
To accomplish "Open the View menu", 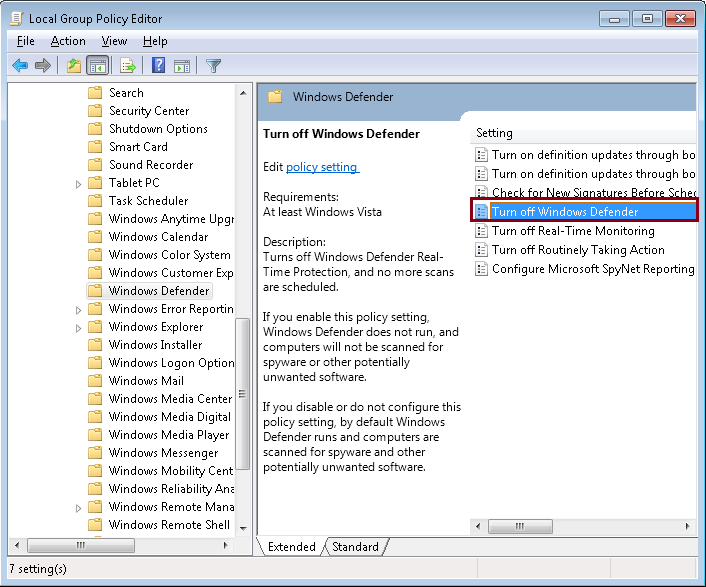I will click(114, 41).
